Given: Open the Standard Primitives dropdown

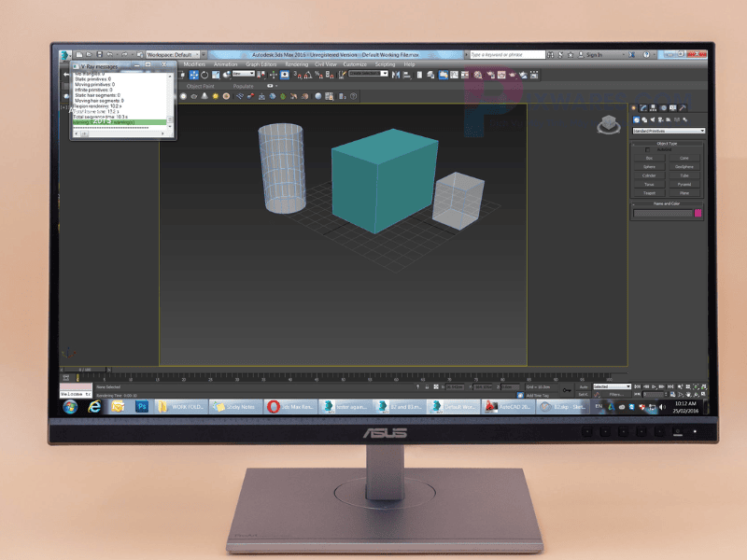Looking at the screenshot, I should pos(669,131).
